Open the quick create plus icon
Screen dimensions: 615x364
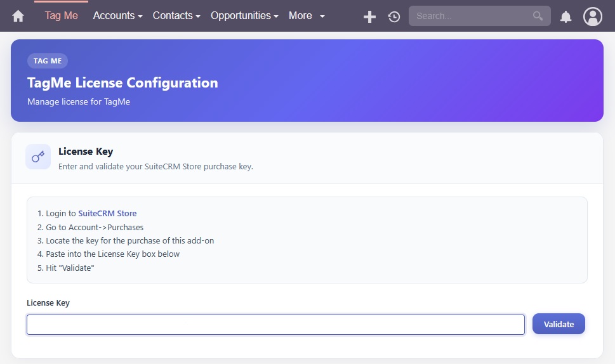(x=369, y=16)
